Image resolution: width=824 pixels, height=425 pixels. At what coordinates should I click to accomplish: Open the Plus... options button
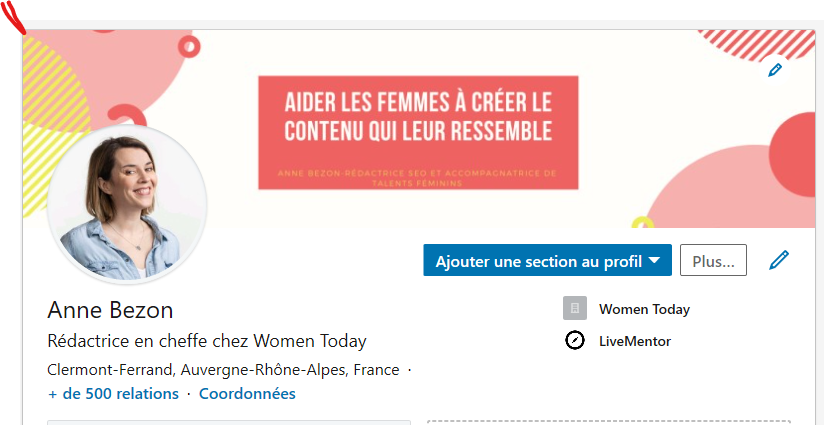tap(713, 261)
